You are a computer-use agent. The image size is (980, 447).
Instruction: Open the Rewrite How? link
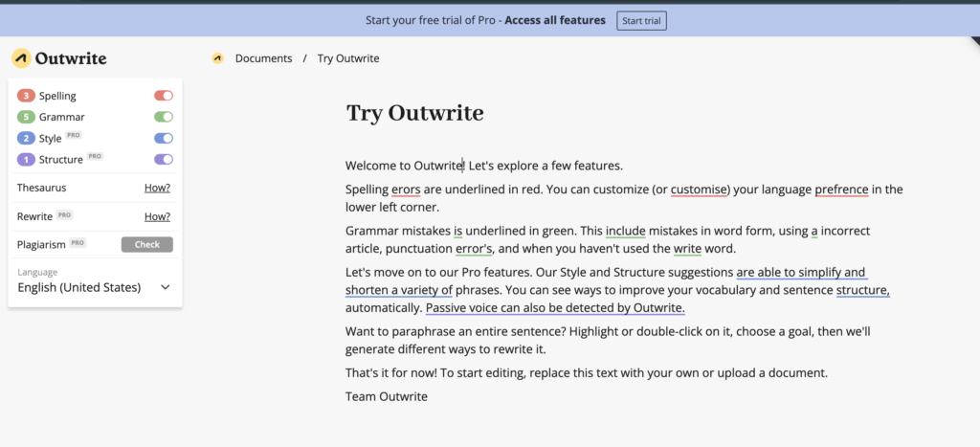coord(158,216)
